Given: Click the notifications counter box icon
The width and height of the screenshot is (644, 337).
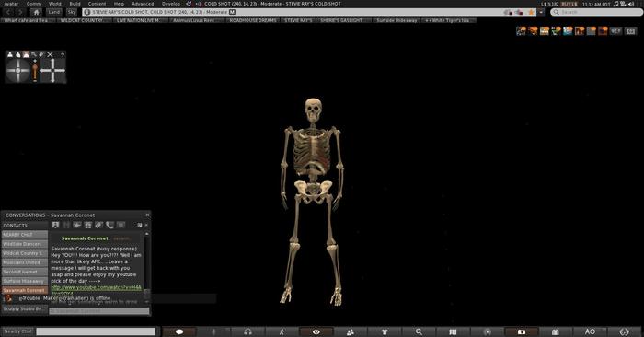Looking at the screenshot, I should coord(631,30).
